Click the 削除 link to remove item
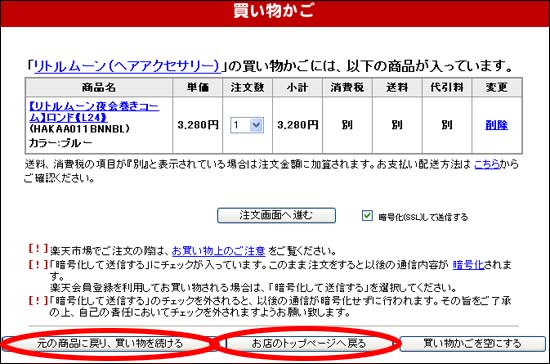 (x=496, y=125)
